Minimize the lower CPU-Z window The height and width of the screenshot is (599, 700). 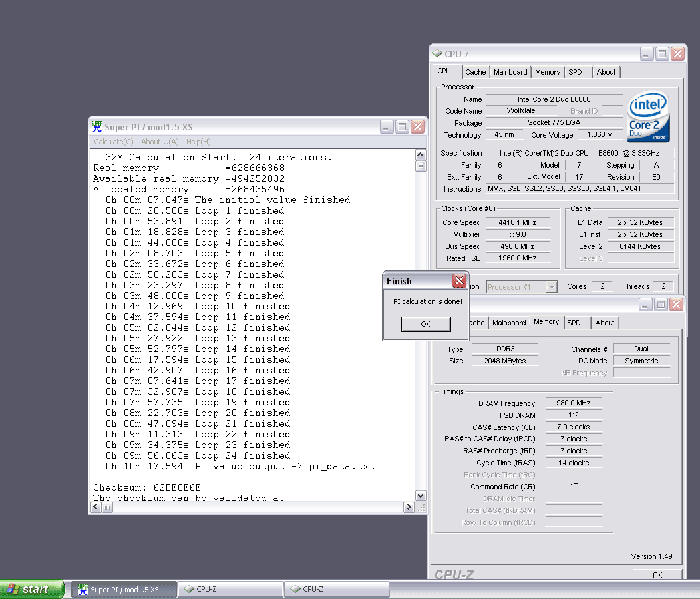click(x=645, y=305)
